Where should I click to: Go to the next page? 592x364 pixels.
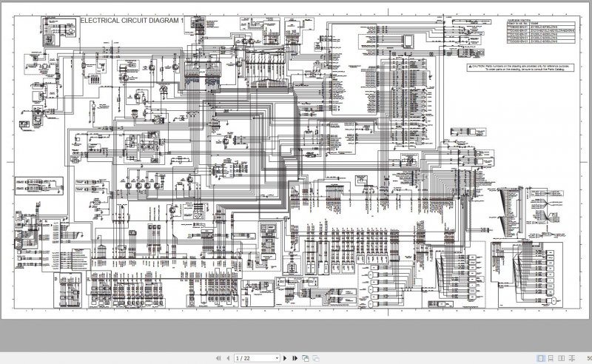pyautogui.click(x=285, y=358)
